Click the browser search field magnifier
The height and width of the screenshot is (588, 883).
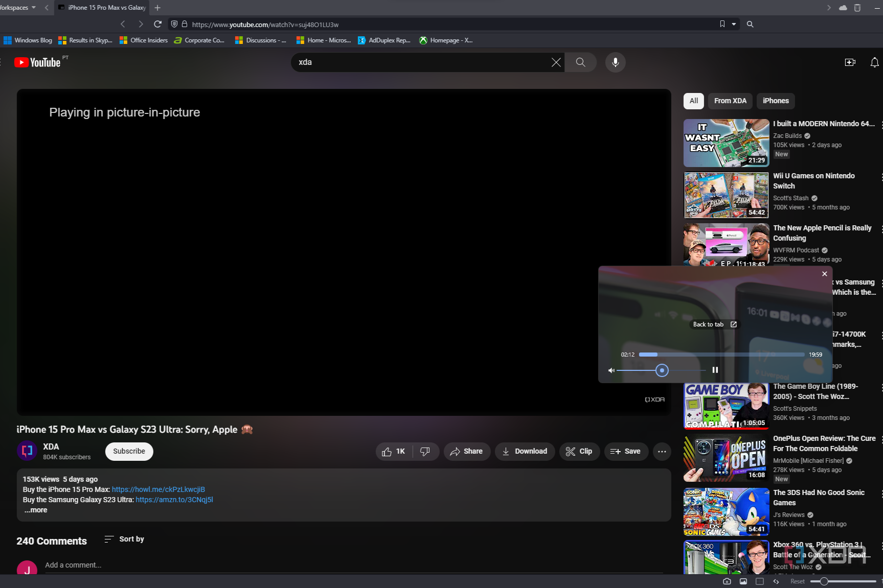point(750,24)
